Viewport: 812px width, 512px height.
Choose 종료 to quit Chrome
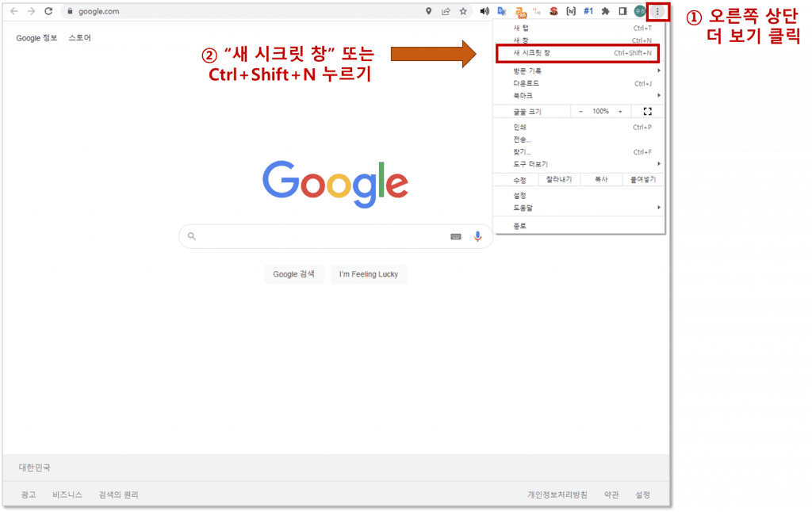point(579,226)
